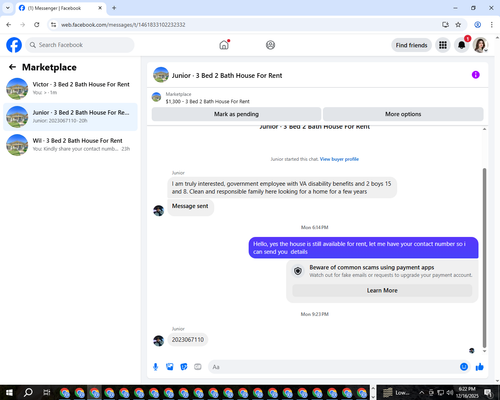
Task: Open Victor's 3 Bed 2 Bath conversation
Action: point(70,88)
